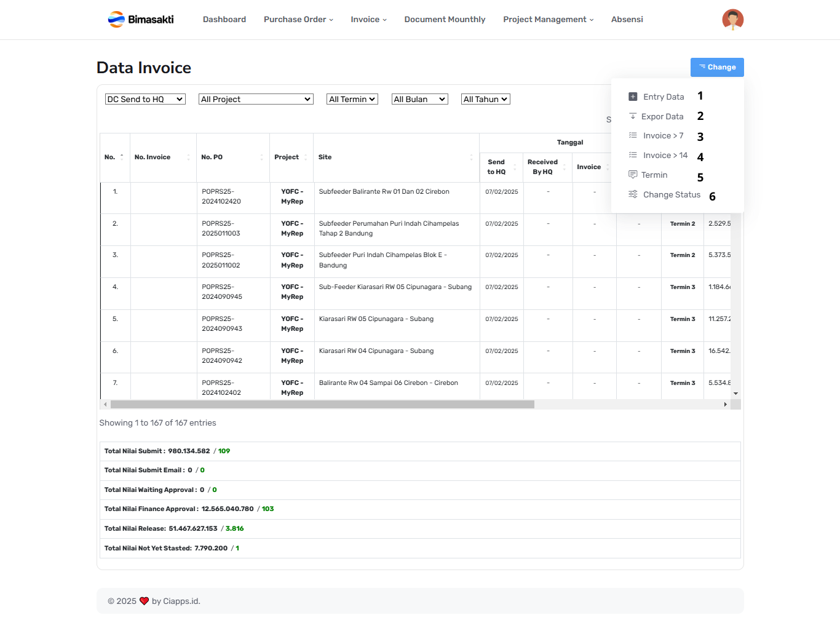Viewport: 840px width, 623px height.
Task: Go to Document Mounthly page
Action: (445, 20)
